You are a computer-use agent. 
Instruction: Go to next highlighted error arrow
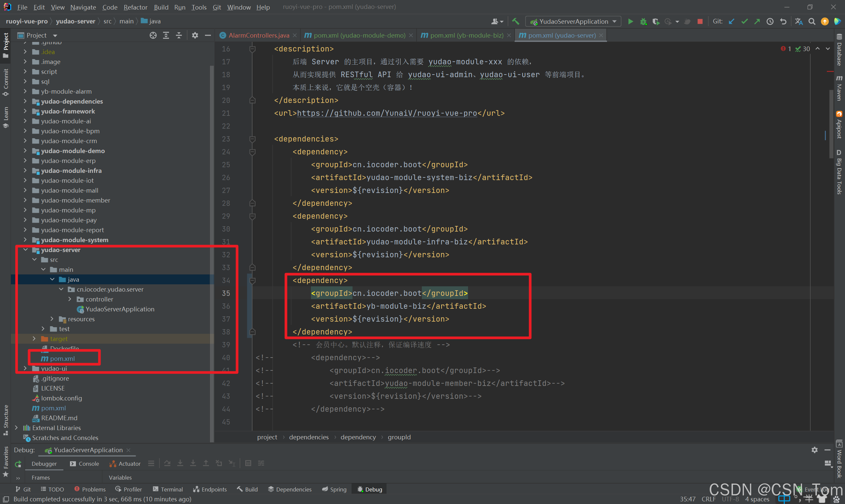click(x=828, y=49)
